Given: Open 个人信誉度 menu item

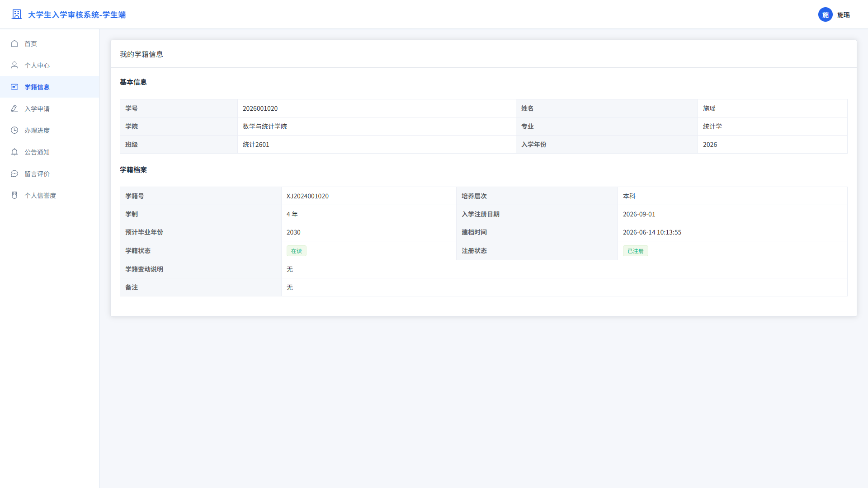Looking at the screenshot, I should 50,195.
